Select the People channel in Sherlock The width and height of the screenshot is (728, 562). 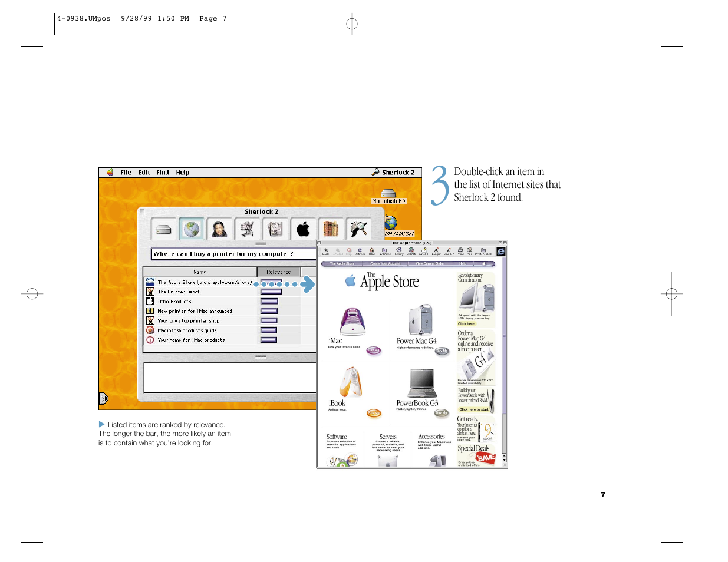219,229
